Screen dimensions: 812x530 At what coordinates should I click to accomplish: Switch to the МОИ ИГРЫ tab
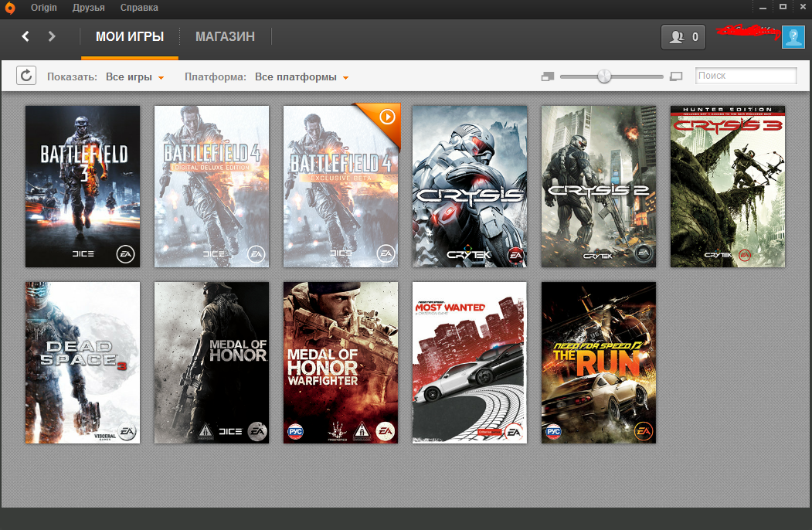(130, 37)
